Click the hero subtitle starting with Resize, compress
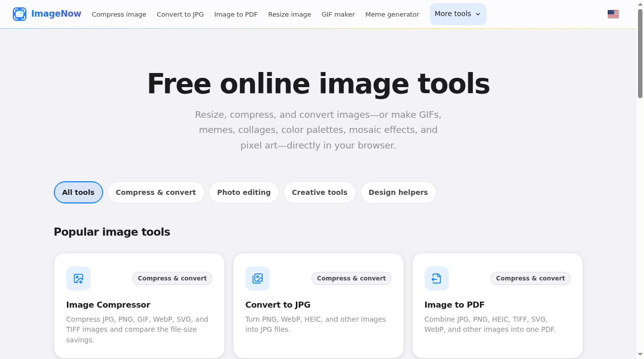This screenshot has height=359, width=644. (318, 130)
